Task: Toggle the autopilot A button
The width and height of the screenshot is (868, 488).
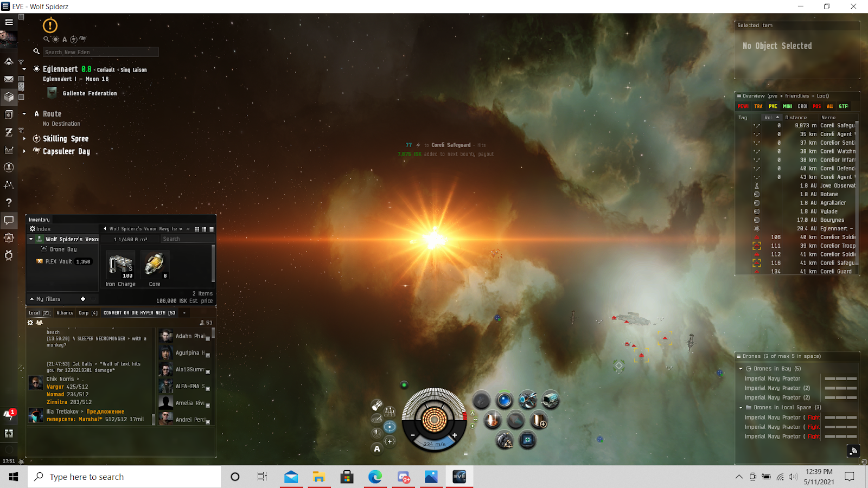Action: coord(377,448)
